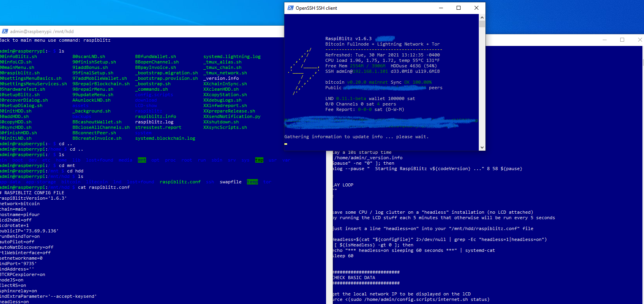Click the OpenSSH scrollbar up arrow

coord(482,18)
